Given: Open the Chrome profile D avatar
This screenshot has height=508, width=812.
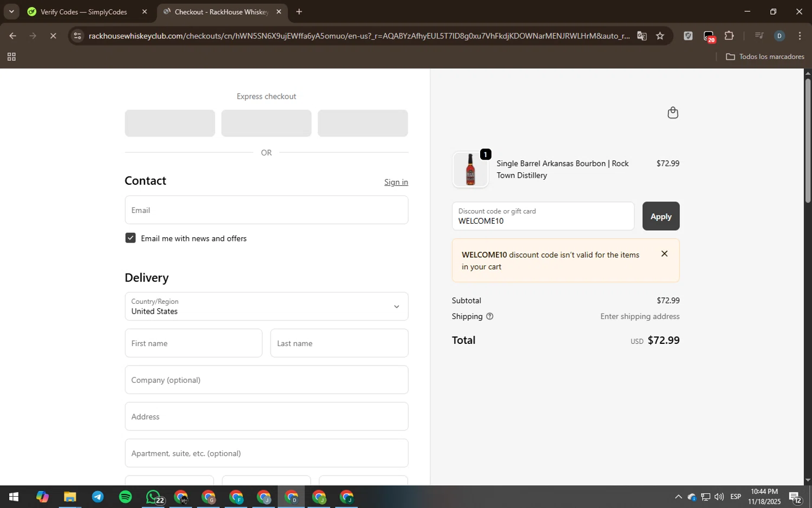Looking at the screenshot, I should click(780, 36).
